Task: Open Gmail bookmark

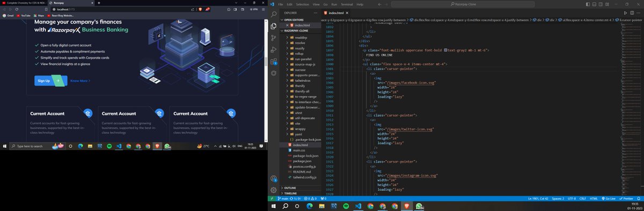Action: (8, 16)
